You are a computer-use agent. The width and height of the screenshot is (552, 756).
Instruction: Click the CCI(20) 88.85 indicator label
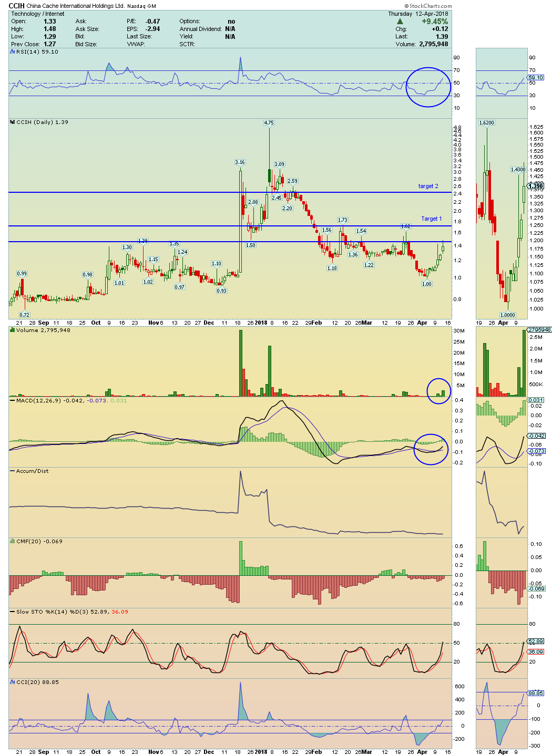[x=37, y=682]
